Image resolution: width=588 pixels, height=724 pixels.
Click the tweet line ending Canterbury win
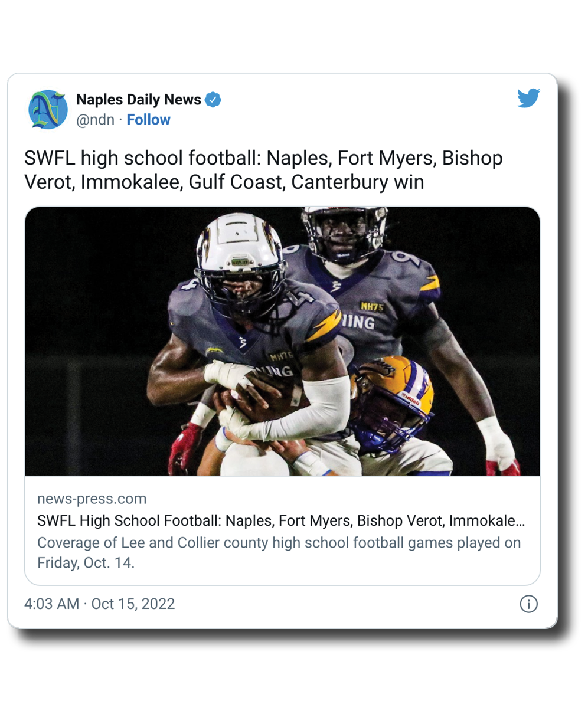coord(224,182)
